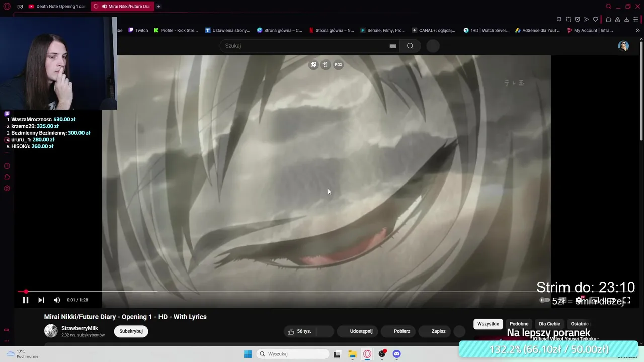Click the Subskrybuj button
The image size is (644, 362).
coord(131,331)
